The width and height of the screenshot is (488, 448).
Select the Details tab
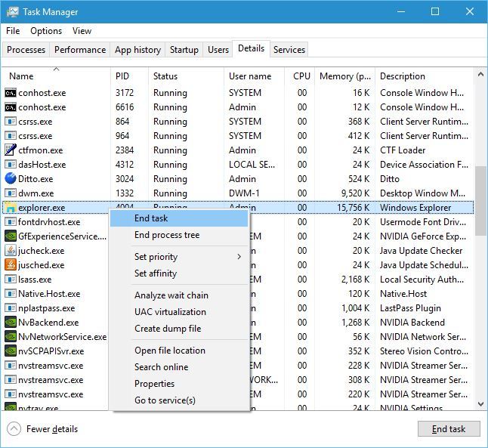coord(251,48)
